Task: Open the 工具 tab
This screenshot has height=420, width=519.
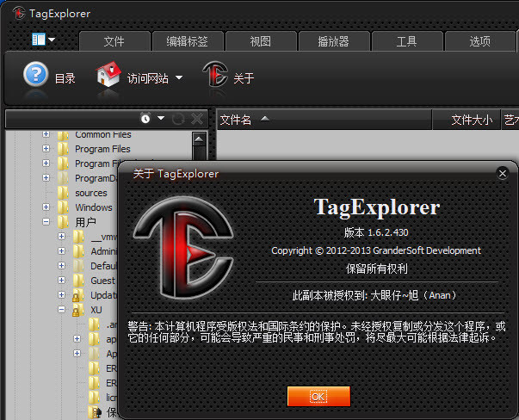Action: point(407,41)
